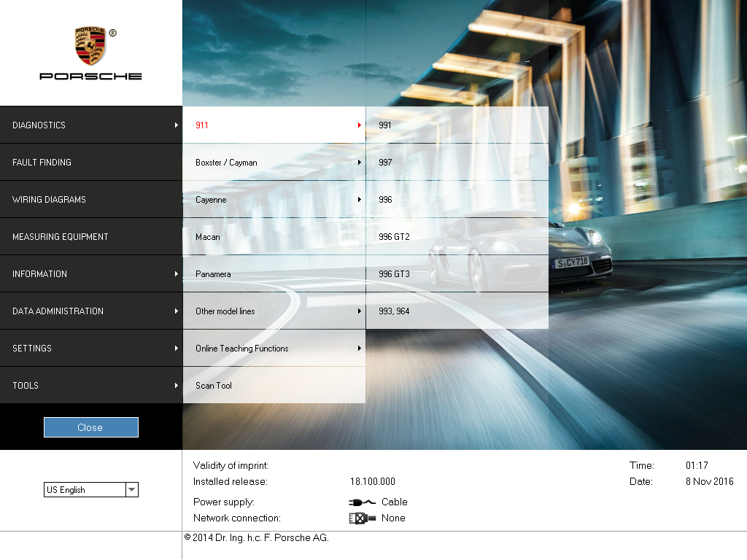Open the Settings menu
This screenshot has height=560, width=747.
coord(90,349)
